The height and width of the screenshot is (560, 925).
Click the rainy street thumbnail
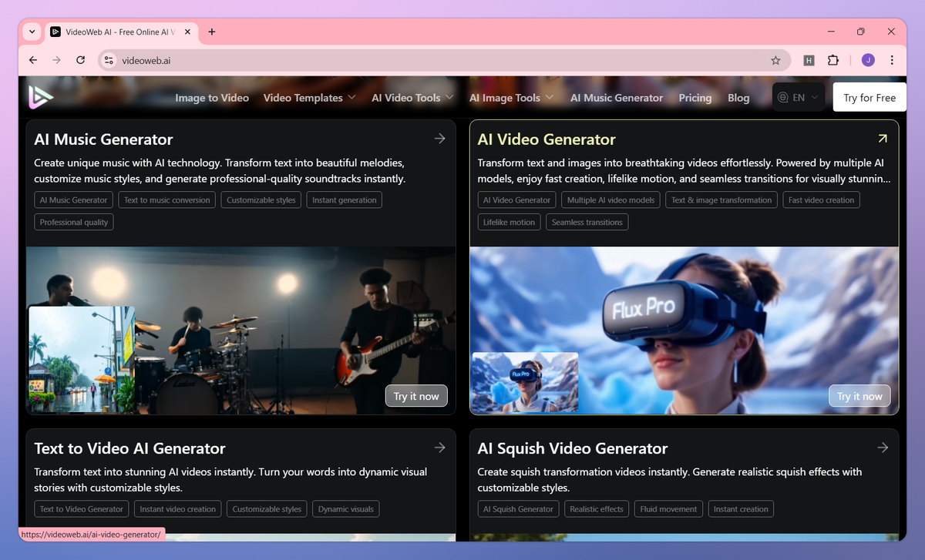82,360
